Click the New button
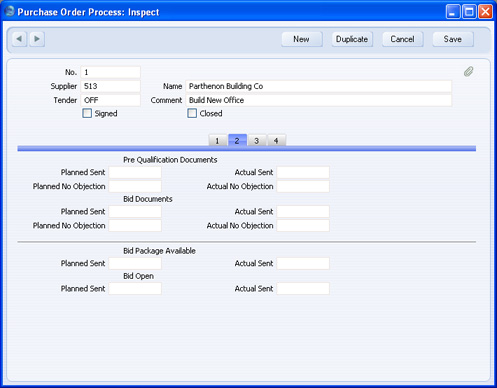 (x=302, y=39)
